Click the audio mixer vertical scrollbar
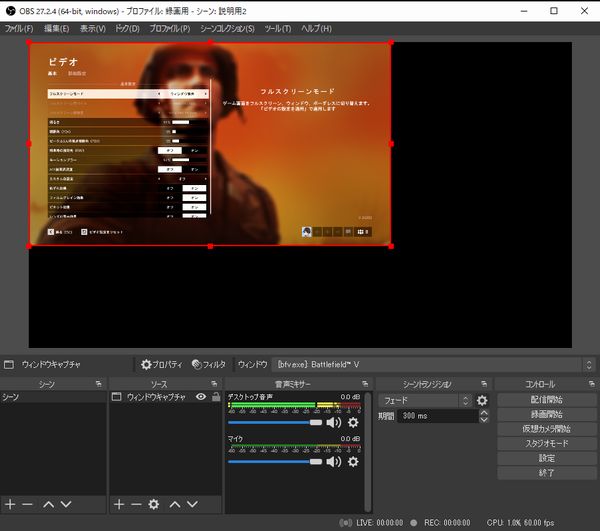 (x=368, y=452)
